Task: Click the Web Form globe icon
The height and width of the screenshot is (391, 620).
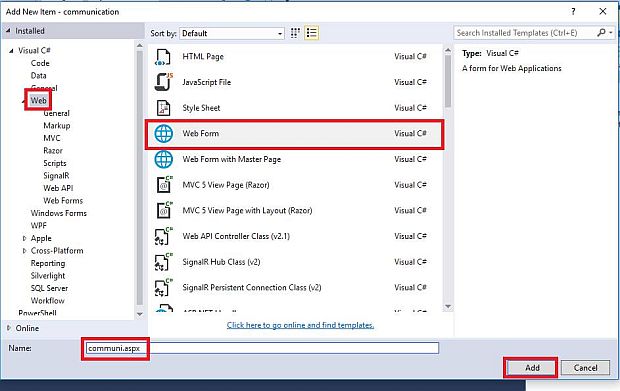Action: point(163,134)
